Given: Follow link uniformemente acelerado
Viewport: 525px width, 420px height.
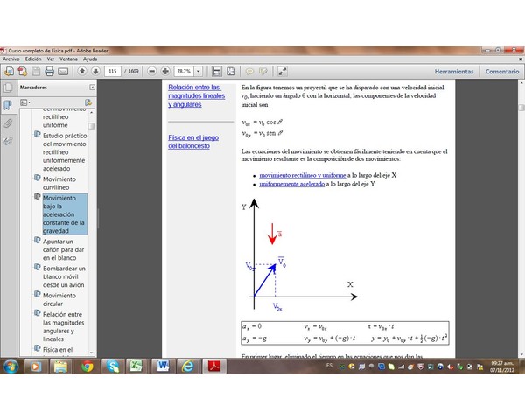Looking at the screenshot, I should point(291,184).
